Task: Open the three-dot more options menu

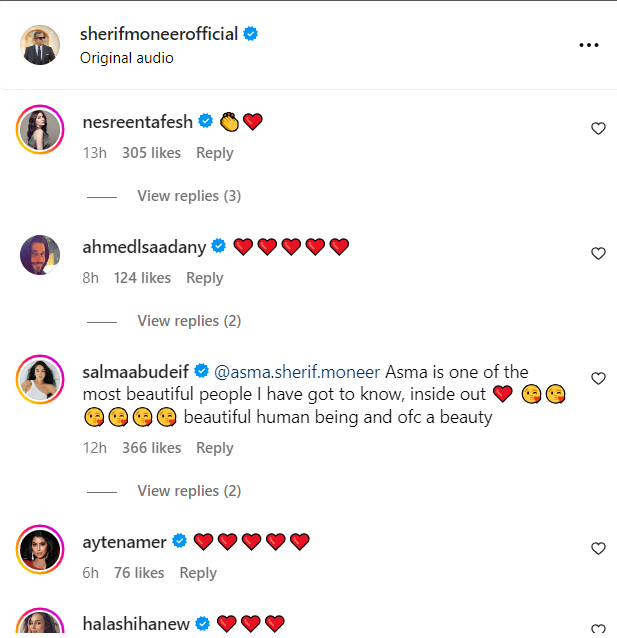Action: pyautogui.click(x=589, y=45)
